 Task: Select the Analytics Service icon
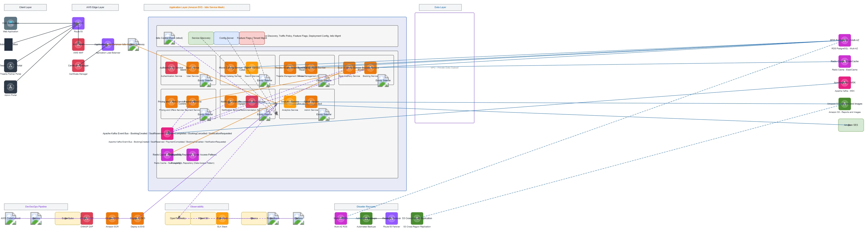tap(290, 102)
